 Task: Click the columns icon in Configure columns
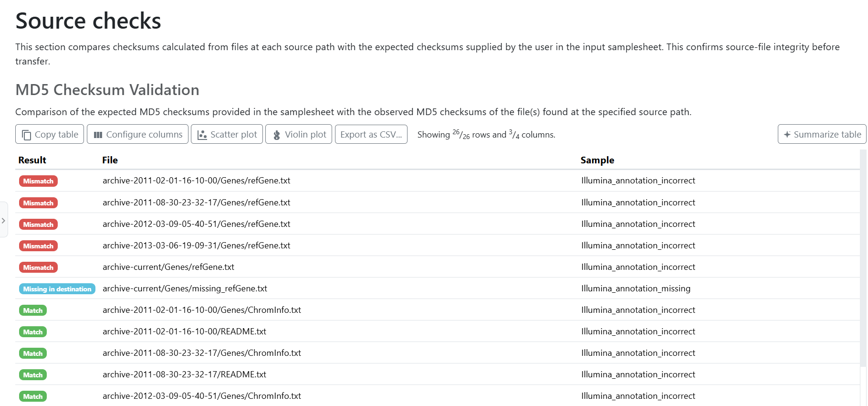tap(98, 135)
